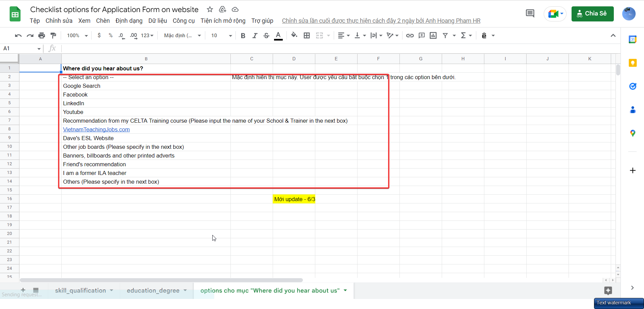
Task: Open the Google account avatar
Action: pos(629,14)
